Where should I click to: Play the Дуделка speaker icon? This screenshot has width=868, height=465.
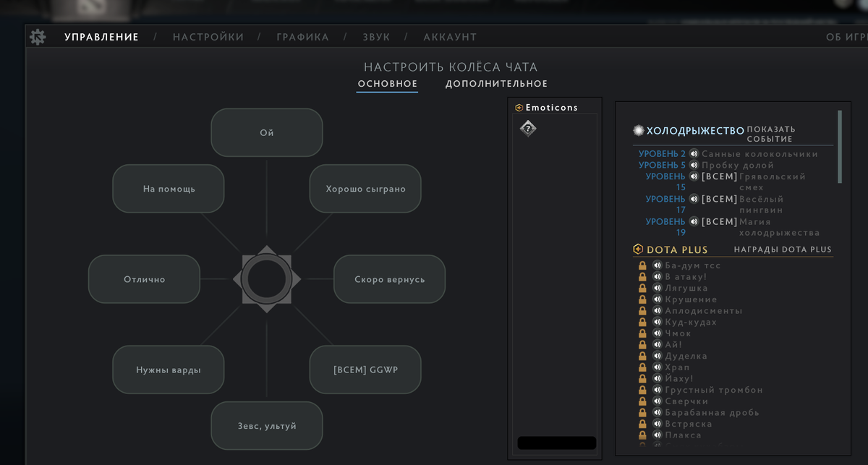657,356
